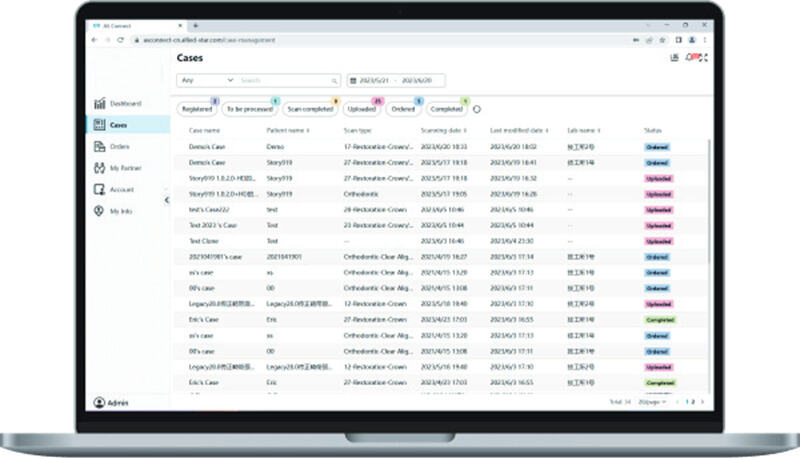Click the Orders sidebar icon
Image resolution: width=800 pixels, height=458 pixels.
tap(100, 147)
